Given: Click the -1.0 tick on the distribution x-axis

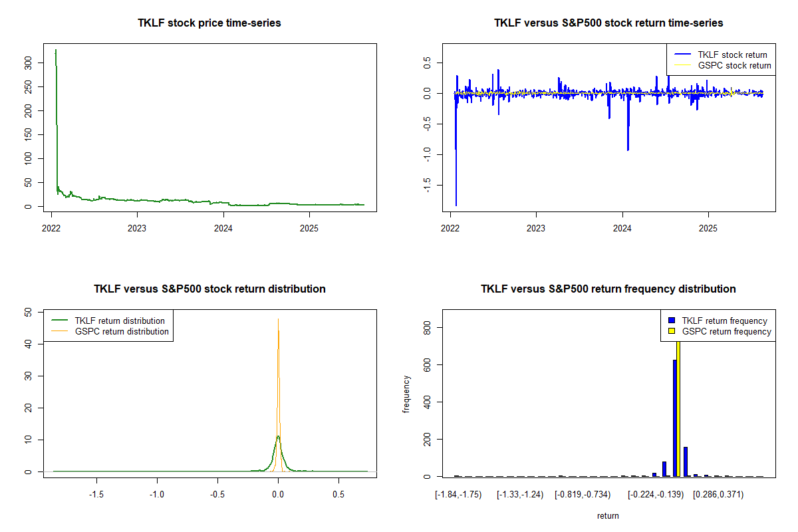Looking at the screenshot, I should 157,495.
